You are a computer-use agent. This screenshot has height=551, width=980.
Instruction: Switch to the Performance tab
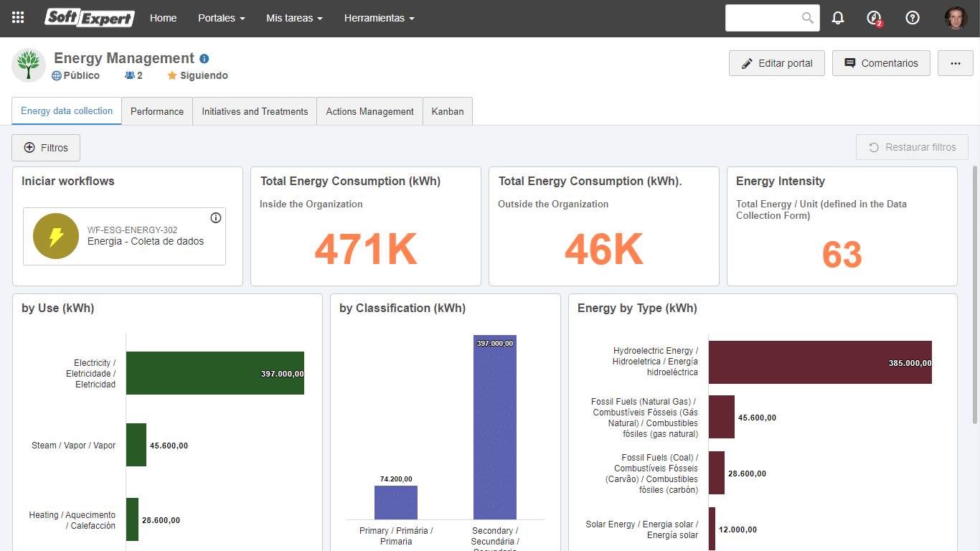pos(157,111)
